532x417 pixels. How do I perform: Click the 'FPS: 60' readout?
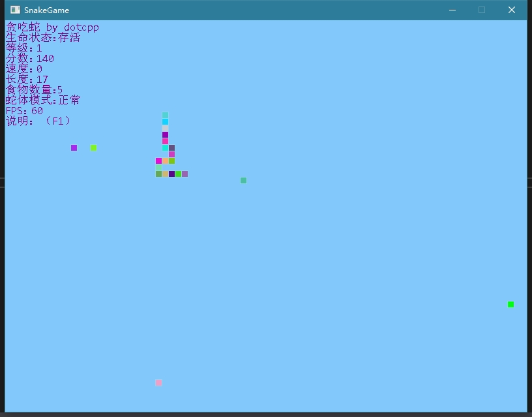pos(24,111)
